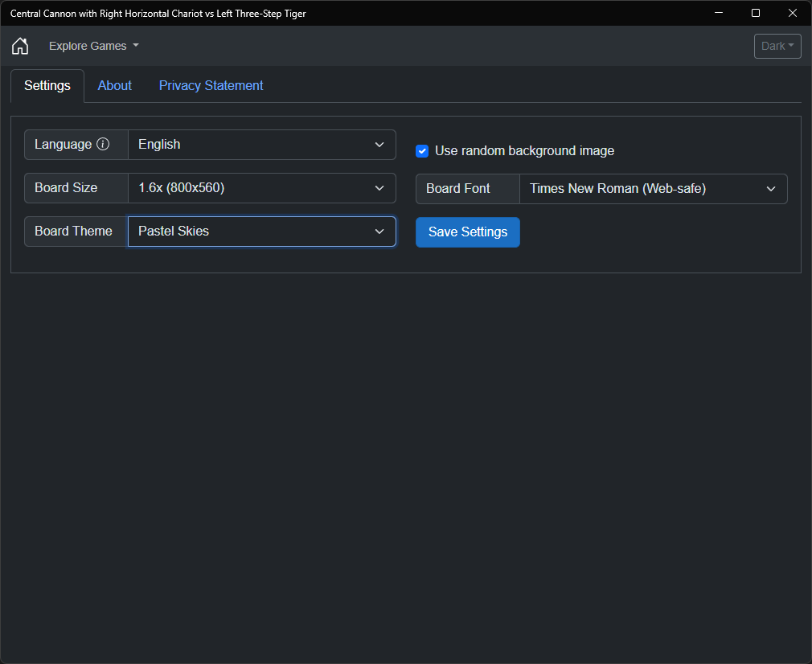
Task: Switch to the About tab
Action: tap(115, 86)
